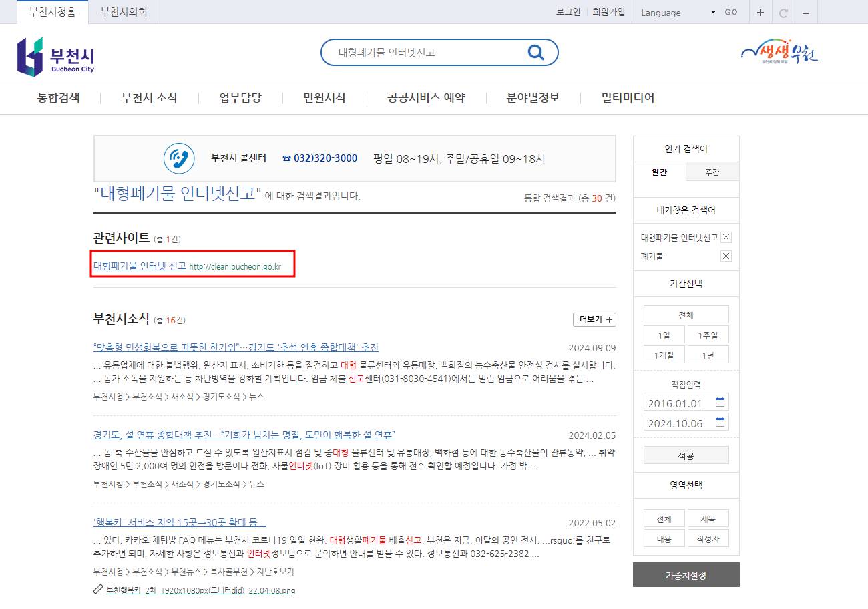The height and width of the screenshot is (609, 868).
Task: Select 전체 under 영역선택
Action: click(664, 518)
